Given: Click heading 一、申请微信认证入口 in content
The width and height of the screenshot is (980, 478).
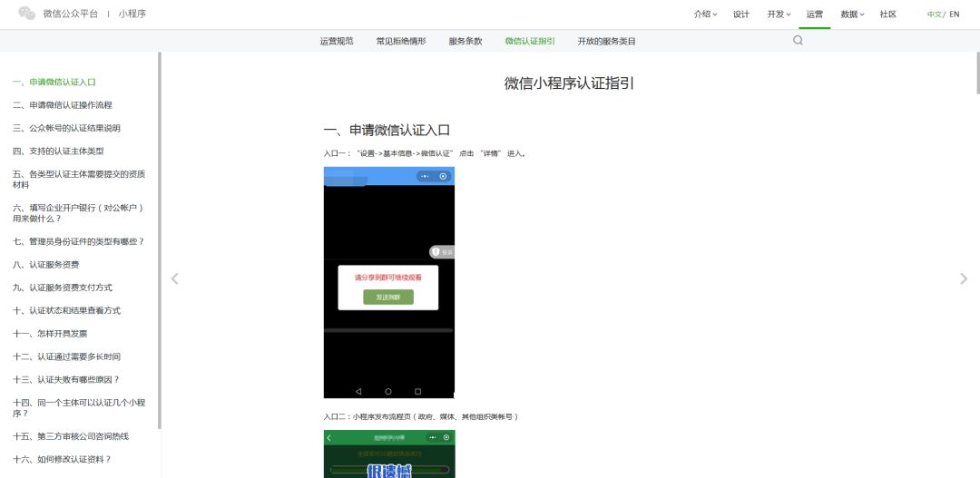Looking at the screenshot, I should coord(387,130).
